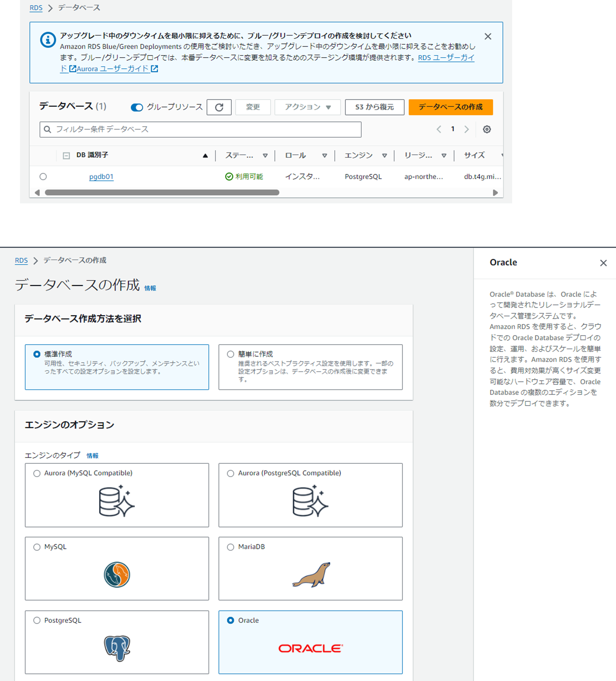Click データベースの作成 orange button

tap(451, 107)
